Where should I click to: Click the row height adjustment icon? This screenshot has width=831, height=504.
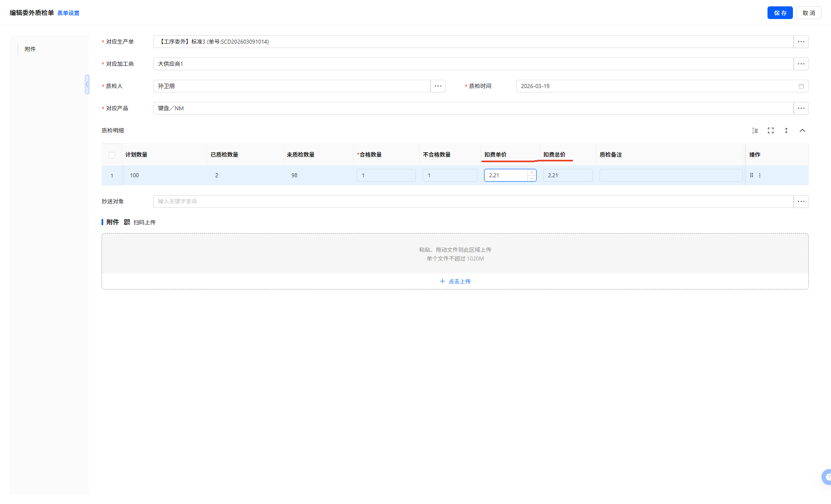[755, 130]
